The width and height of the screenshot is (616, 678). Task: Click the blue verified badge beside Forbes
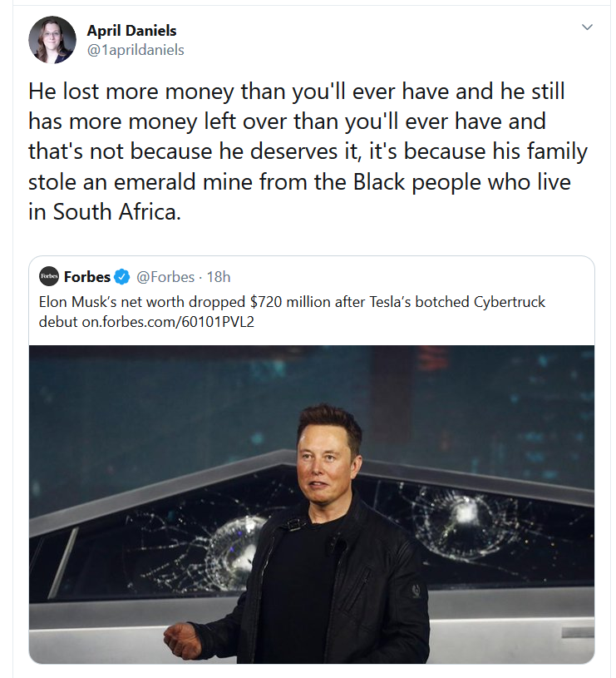pyautogui.click(x=121, y=276)
